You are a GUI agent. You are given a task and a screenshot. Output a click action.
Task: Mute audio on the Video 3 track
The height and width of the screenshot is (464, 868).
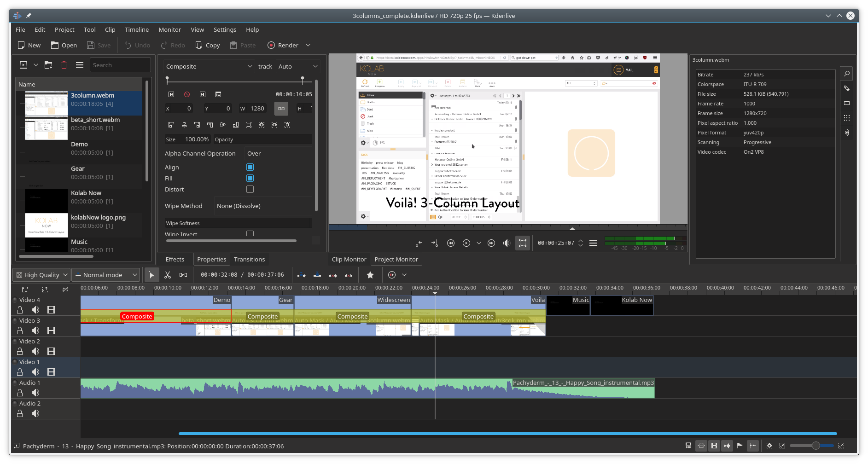(x=35, y=331)
